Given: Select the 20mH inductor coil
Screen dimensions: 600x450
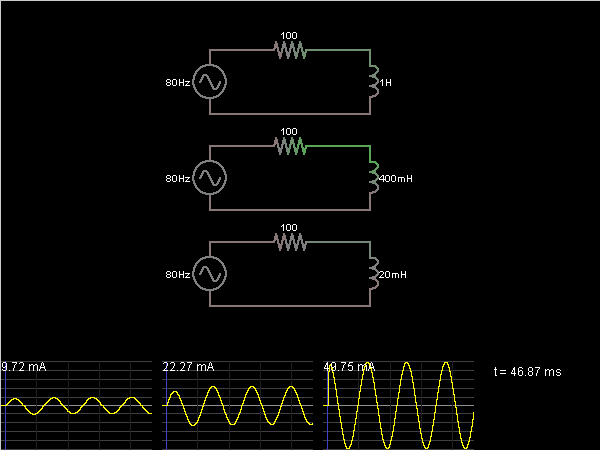Looking at the screenshot, I should 373,274.
